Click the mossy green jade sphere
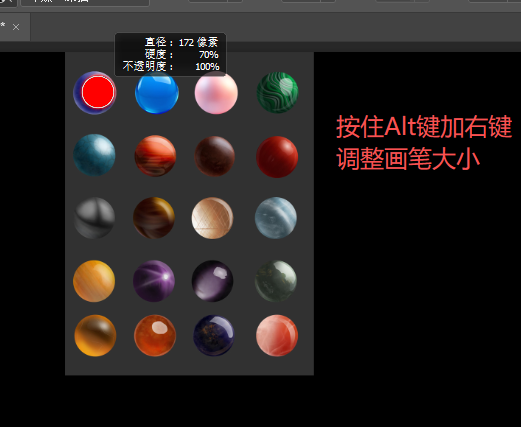 (x=276, y=281)
